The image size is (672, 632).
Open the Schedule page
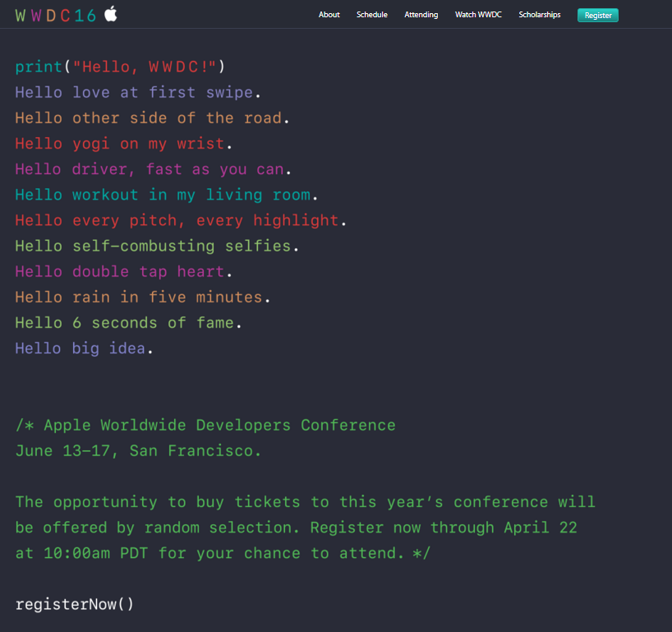[x=371, y=15]
